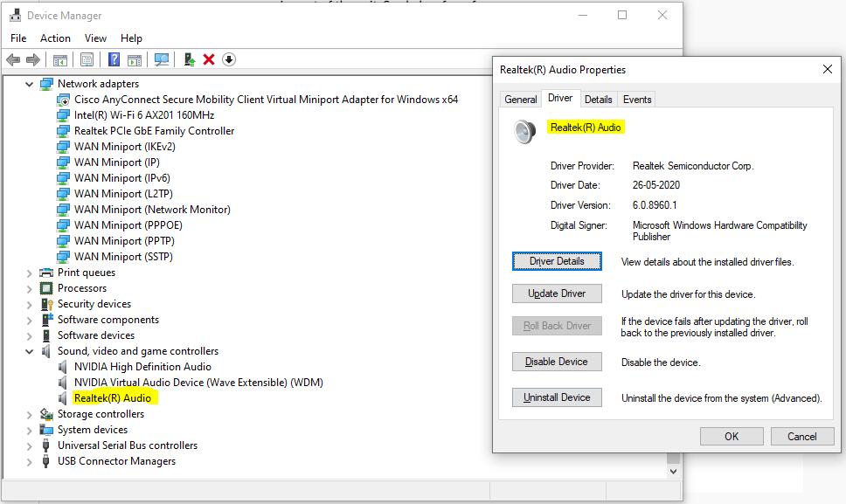846x504 pixels.
Task: Click the device tree scrollbar down arrow
Action: coord(673,471)
